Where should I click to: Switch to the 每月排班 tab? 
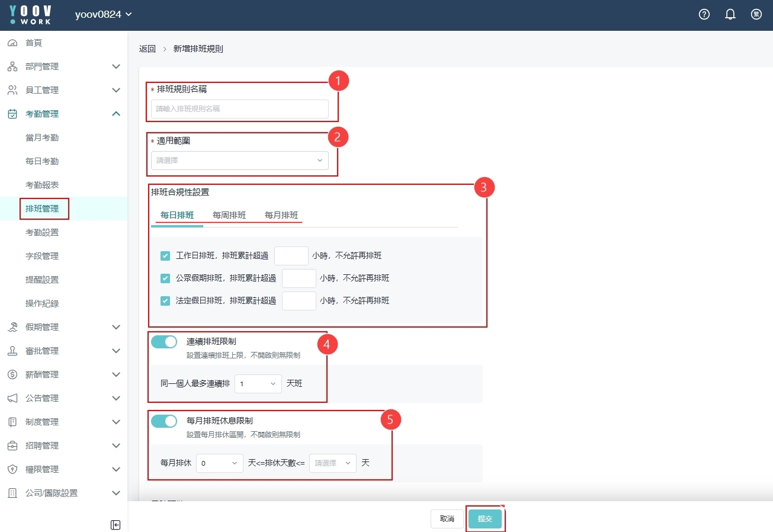(281, 215)
